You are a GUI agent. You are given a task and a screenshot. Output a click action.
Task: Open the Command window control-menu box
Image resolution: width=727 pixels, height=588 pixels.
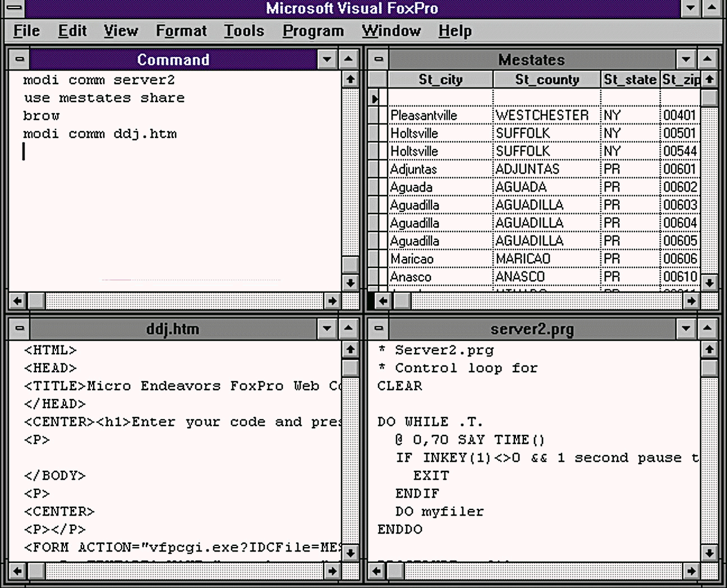19,59
